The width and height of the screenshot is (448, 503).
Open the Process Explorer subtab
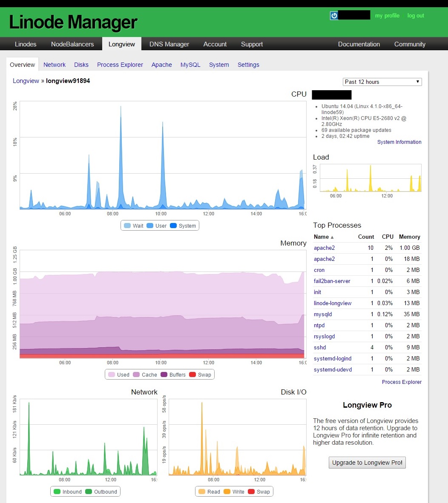pos(120,65)
